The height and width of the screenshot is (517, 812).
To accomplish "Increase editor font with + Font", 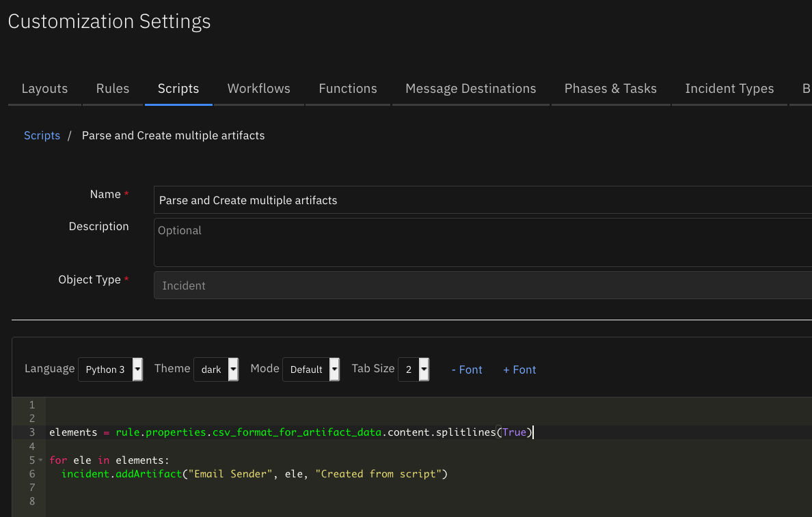I will 519,369.
